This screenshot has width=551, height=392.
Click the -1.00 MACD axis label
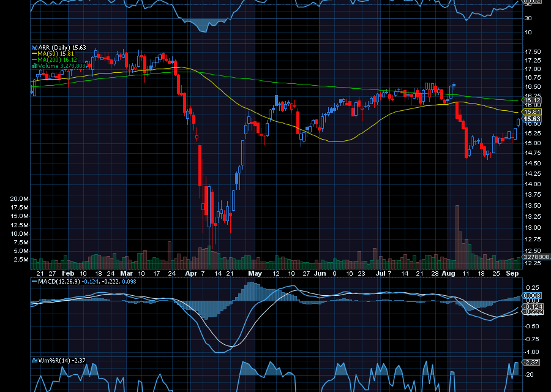click(x=531, y=352)
